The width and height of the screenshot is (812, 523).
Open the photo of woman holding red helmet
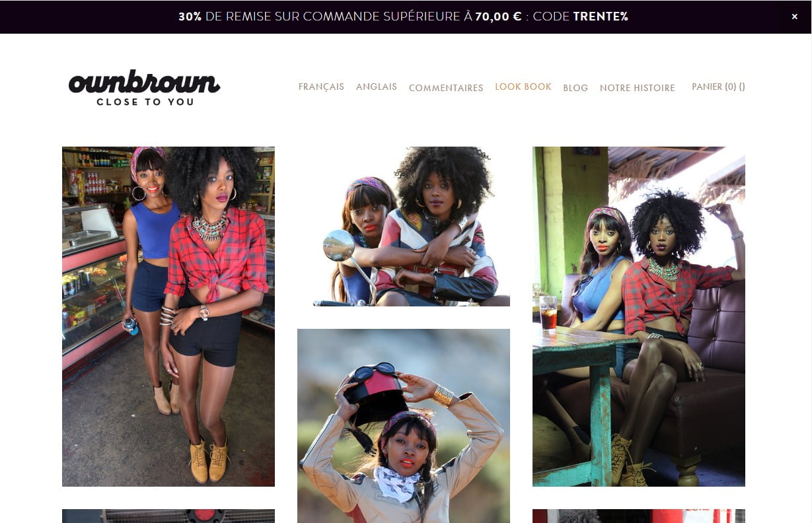pyautogui.click(x=404, y=426)
